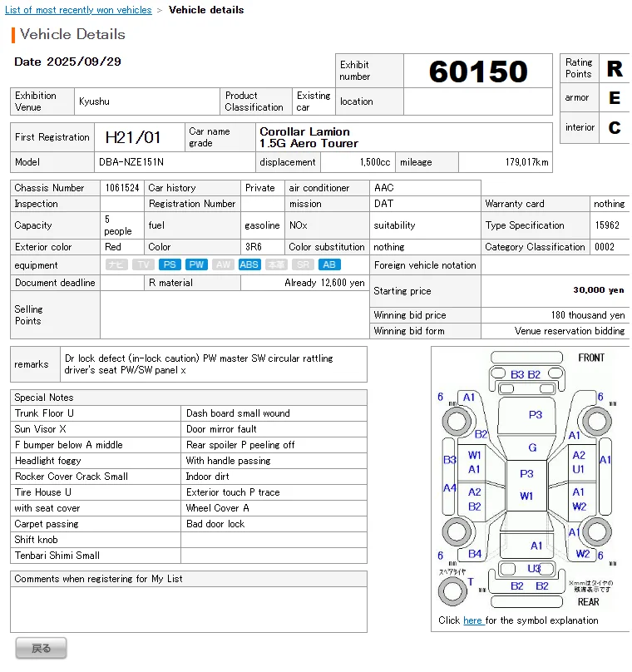The height and width of the screenshot is (672, 632).
Task: Click 'here' link for symbol explanation
Action: [472, 620]
